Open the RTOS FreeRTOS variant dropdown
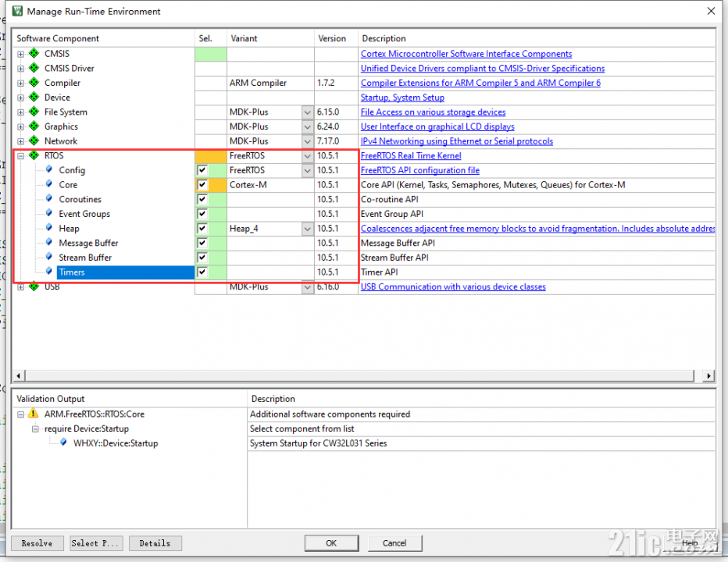The width and height of the screenshot is (728, 562). 307,155
